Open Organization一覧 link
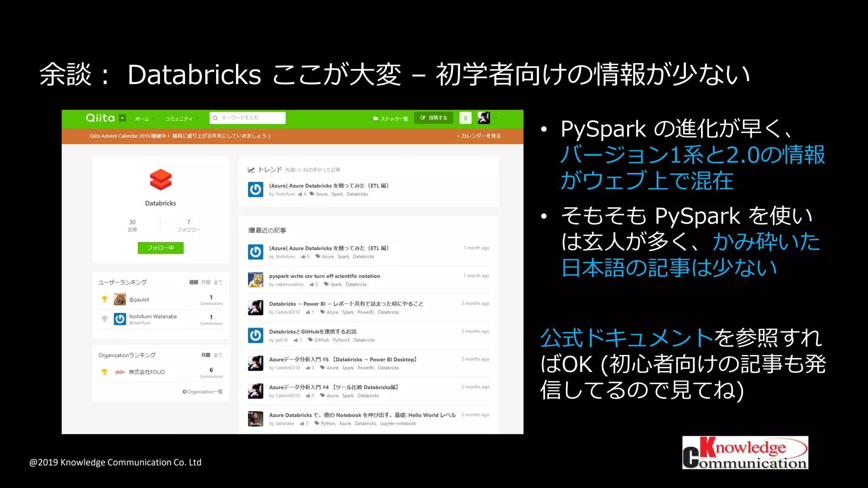Image resolution: width=868 pixels, height=488 pixels. click(x=203, y=392)
